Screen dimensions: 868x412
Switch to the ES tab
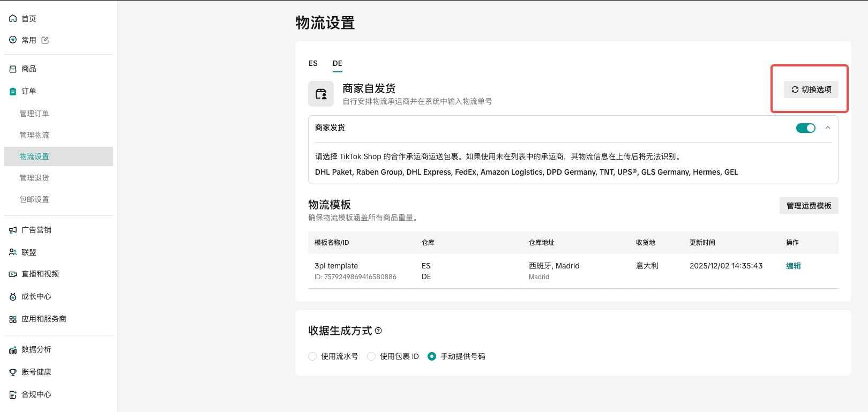tap(313, 63)
